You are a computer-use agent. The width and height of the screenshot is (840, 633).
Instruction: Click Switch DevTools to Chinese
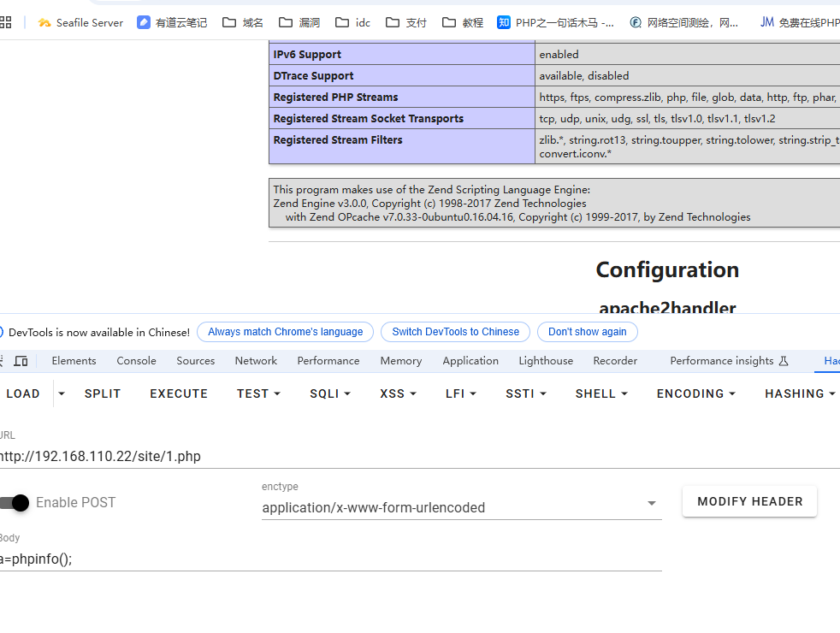[455, 332]
